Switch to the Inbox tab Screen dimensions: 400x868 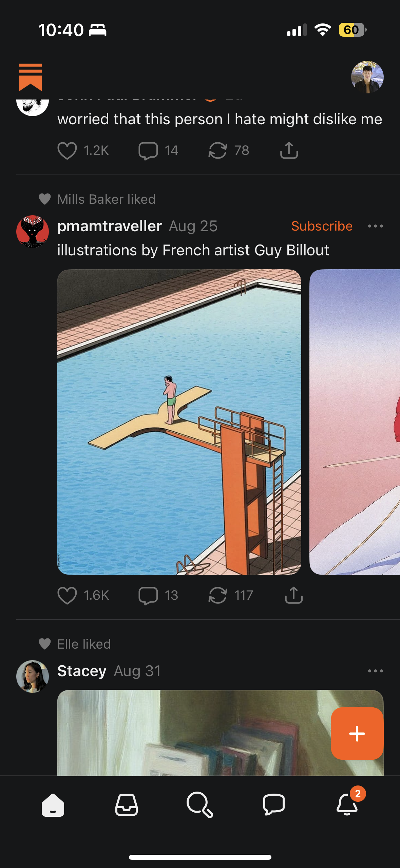click(127, 805)
